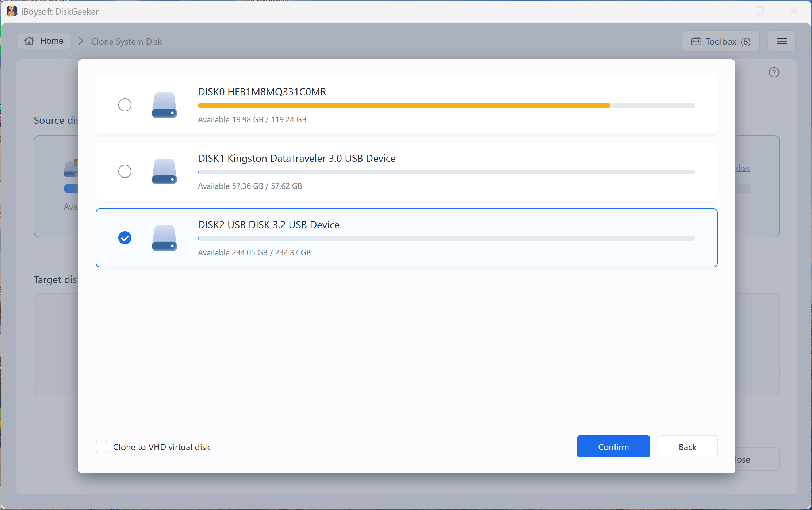Click Available 57.36 GB / 57.62 GB text
This screenshot has width=812, height=510.
(250, 186)
